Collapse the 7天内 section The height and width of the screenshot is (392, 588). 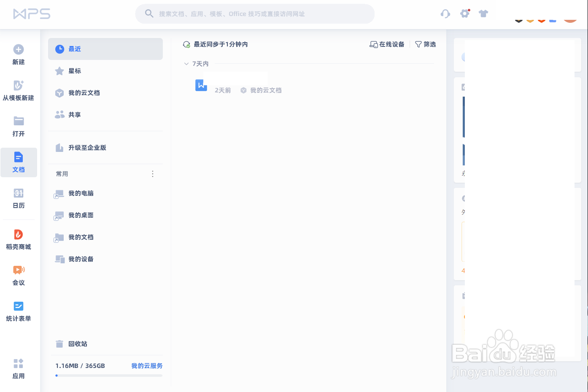[x=186, y=63]
